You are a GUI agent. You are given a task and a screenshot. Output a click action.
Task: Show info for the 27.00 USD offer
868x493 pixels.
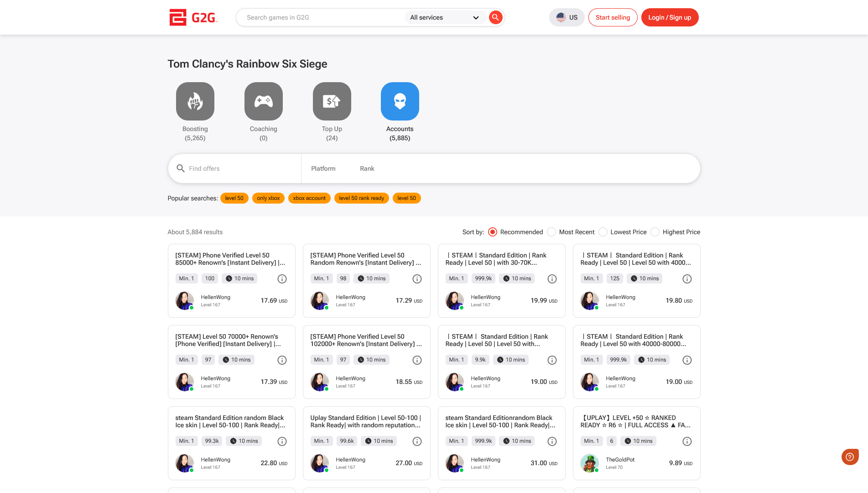pos(417,441)
